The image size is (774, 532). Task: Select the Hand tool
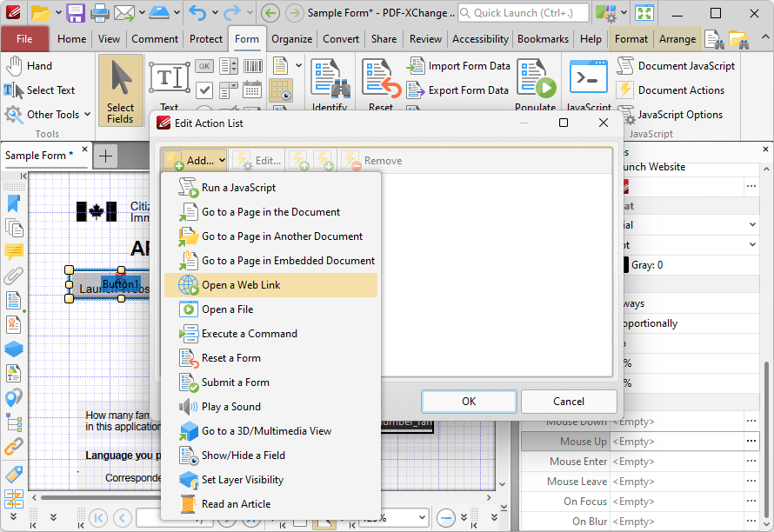click(29, 66)
